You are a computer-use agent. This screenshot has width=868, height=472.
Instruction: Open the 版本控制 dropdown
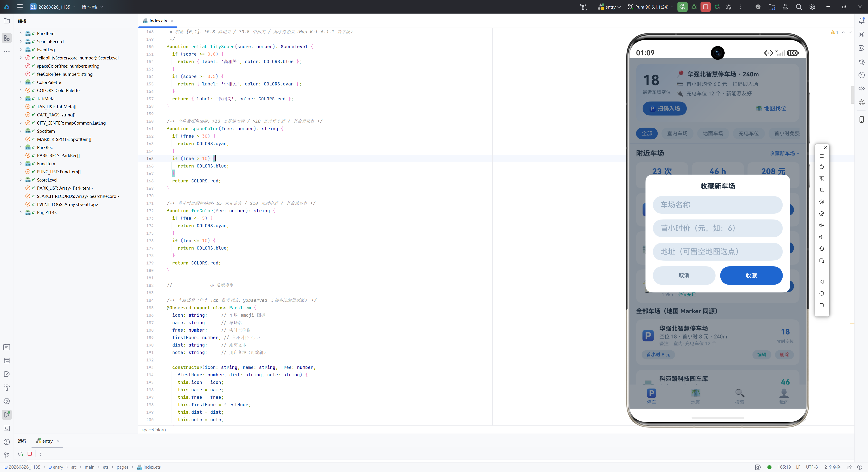(x=92, y=7)
